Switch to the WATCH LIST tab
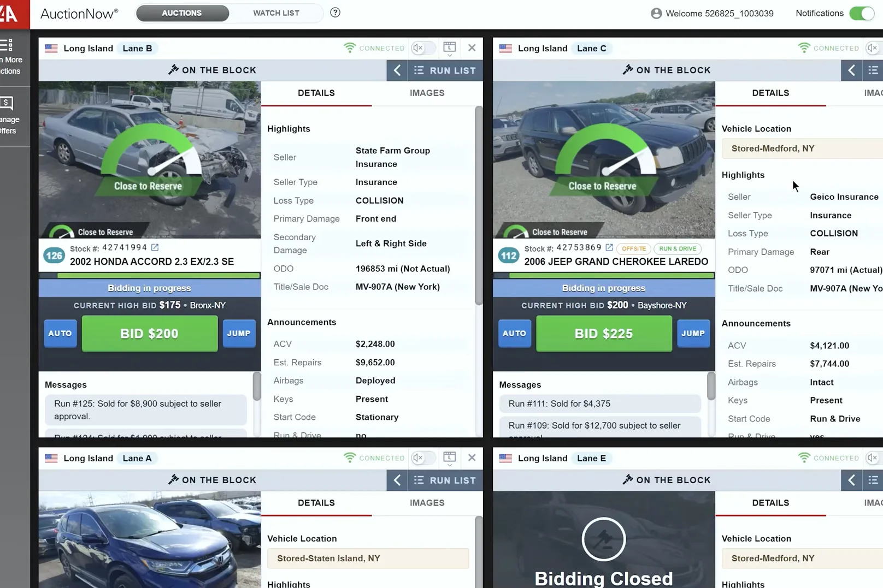 pos(276,13)
